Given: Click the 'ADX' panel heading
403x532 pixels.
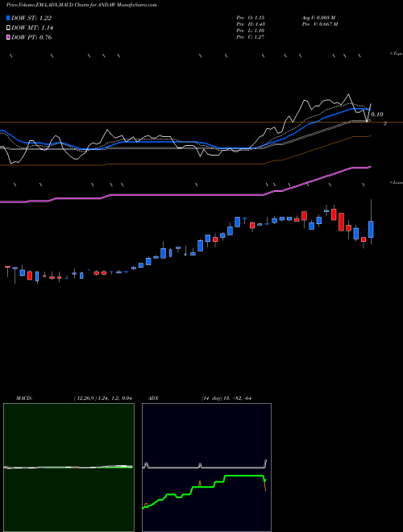Looking at the screenshot, I should click(x=153, y=398).
